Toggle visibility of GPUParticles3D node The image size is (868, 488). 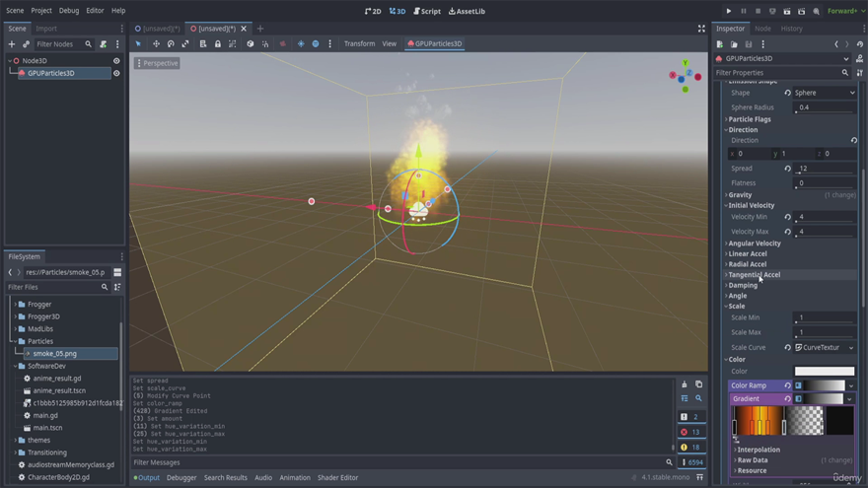pyautogui.click(x=116, y=73)
